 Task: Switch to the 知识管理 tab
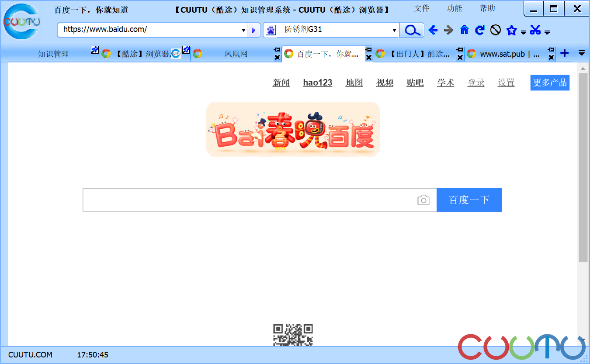click(x=53, y=54)
